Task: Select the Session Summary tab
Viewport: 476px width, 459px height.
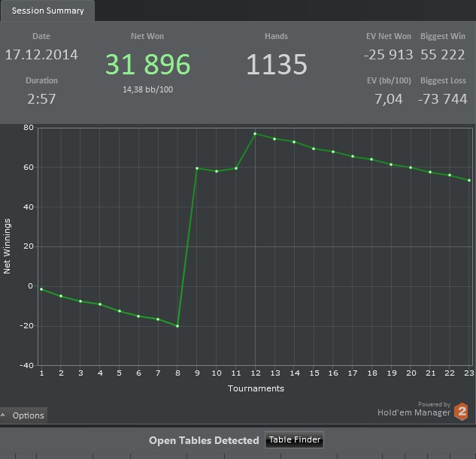Action: coord(47,11)
